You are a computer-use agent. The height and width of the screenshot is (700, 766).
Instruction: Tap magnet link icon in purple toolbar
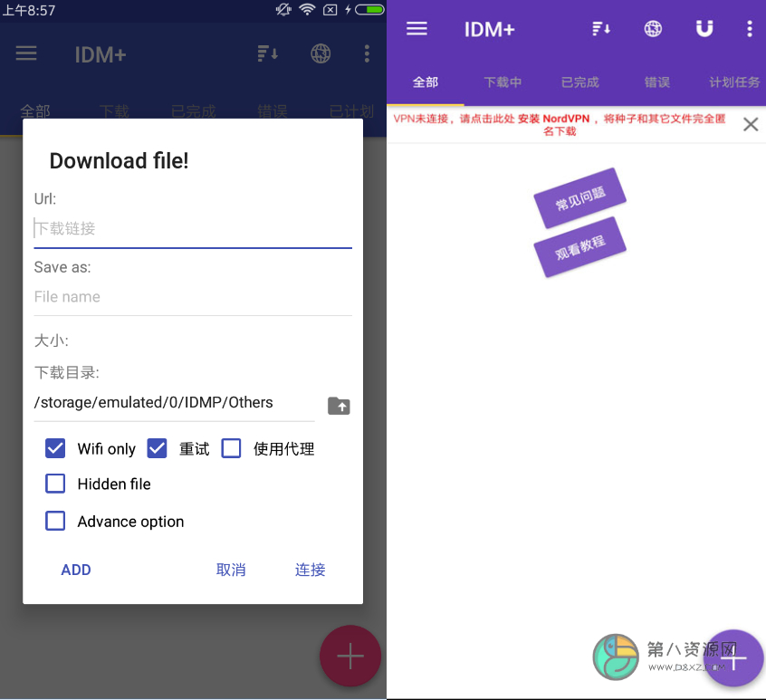click(x=704, y=29)
